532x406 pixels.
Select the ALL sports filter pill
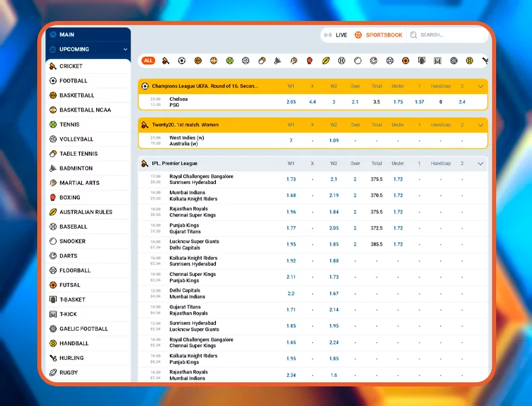148,60
